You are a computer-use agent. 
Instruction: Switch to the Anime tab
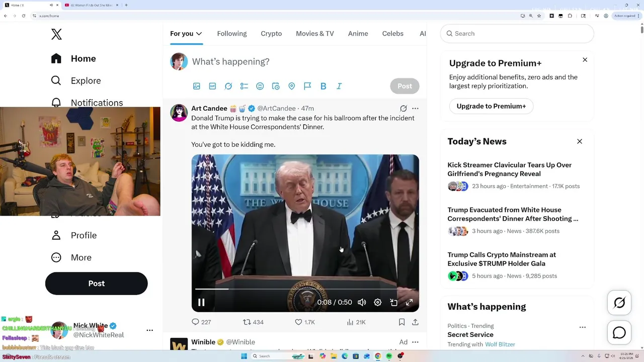358,34
